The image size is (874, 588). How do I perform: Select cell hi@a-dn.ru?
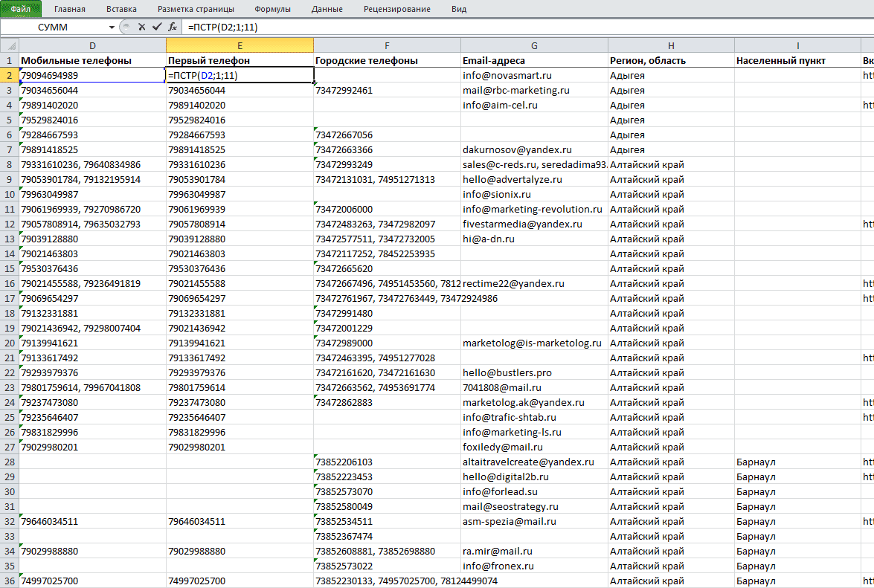(534, 239)
